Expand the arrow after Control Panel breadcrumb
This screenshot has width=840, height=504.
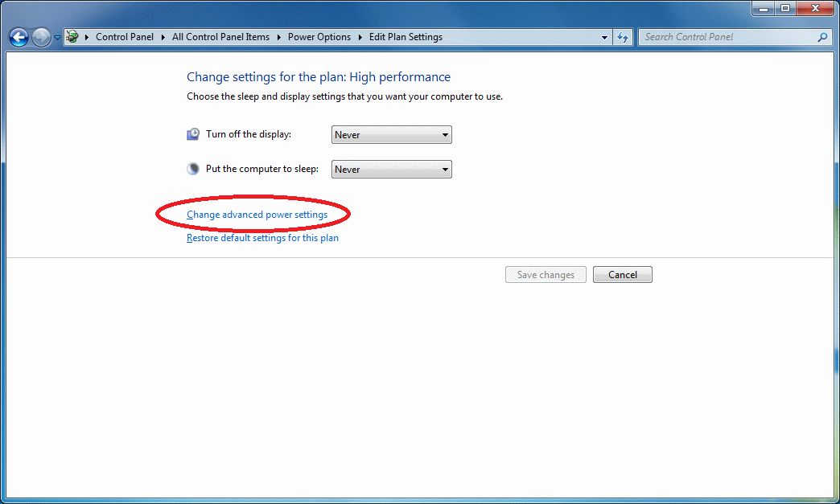point(163,37)
